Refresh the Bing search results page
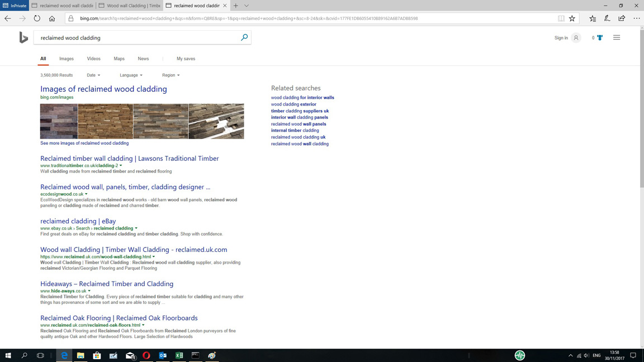The height and width of the screenshot is (362, 644). point(37,18)
